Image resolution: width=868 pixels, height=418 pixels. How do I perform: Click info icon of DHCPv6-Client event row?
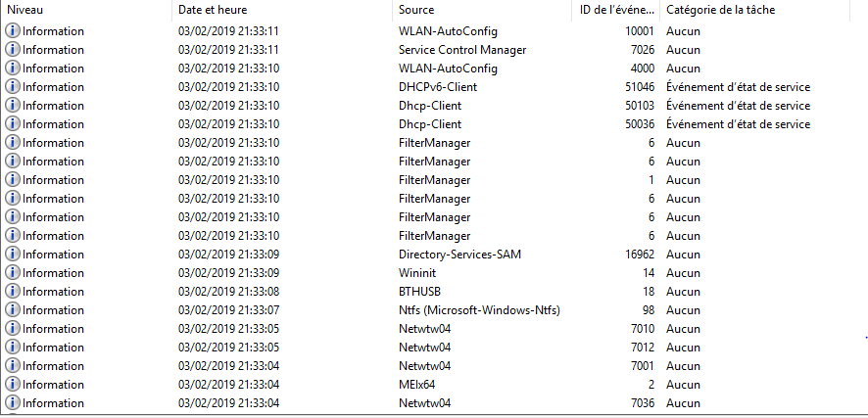click(x=12, y=87)
